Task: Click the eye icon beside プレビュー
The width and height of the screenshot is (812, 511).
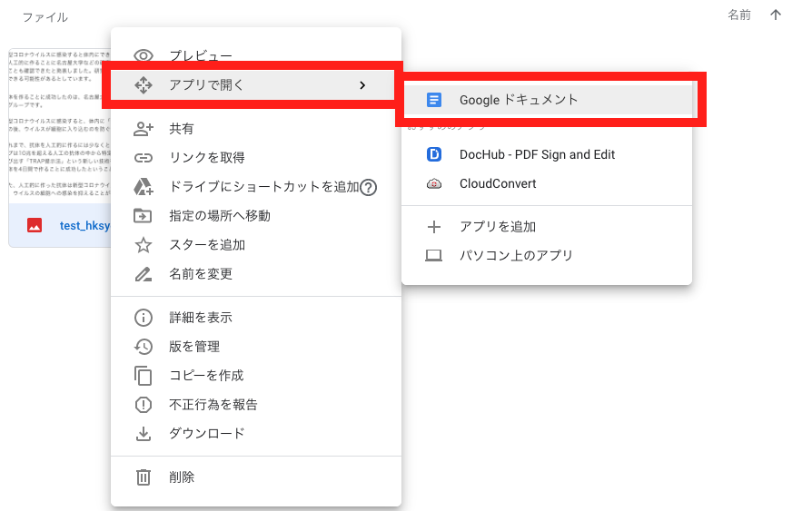Action: (144, 55)
